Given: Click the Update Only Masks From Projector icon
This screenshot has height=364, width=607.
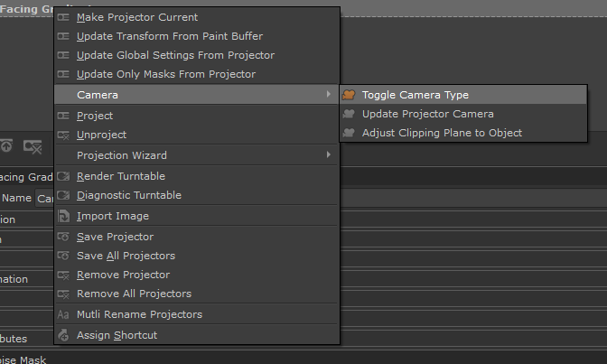Looking at the screenshot, I should (63, 74).
